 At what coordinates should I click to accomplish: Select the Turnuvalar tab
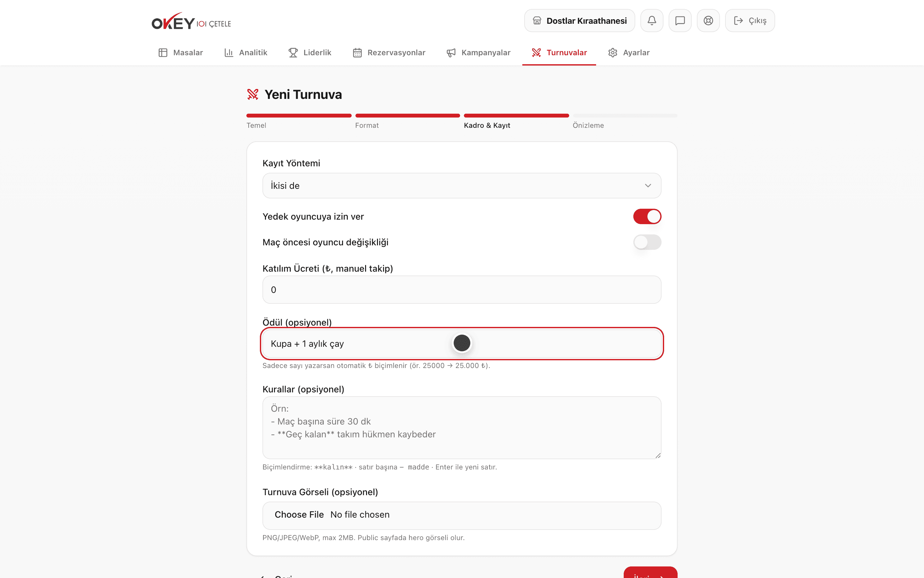pyautogui.click(x=559, y=53)
